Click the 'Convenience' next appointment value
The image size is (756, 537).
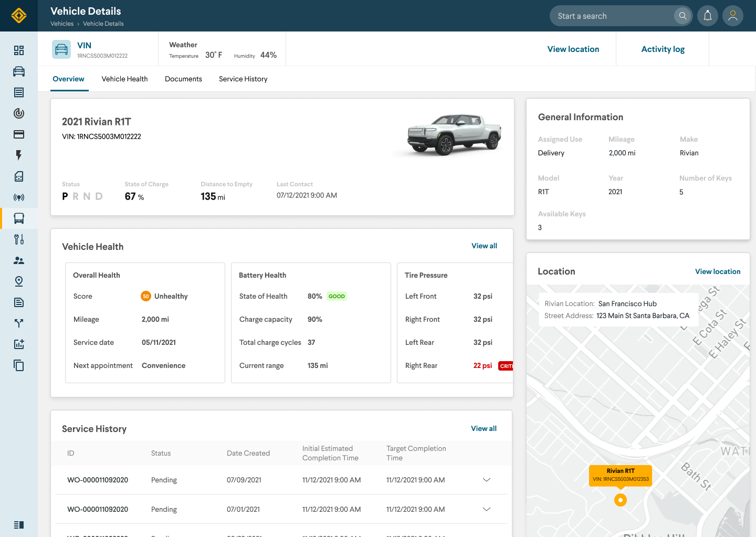[163, 365]
